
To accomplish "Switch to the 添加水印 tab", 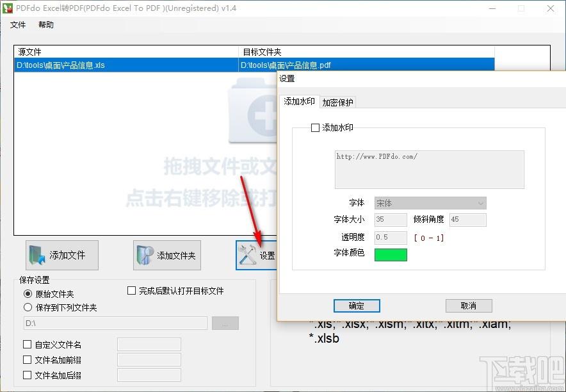I will tap(299, 101).
